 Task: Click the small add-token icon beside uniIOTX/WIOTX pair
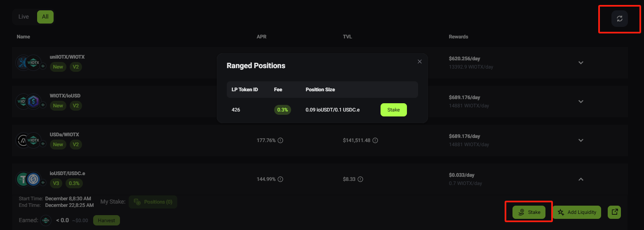tap(42, 65)
